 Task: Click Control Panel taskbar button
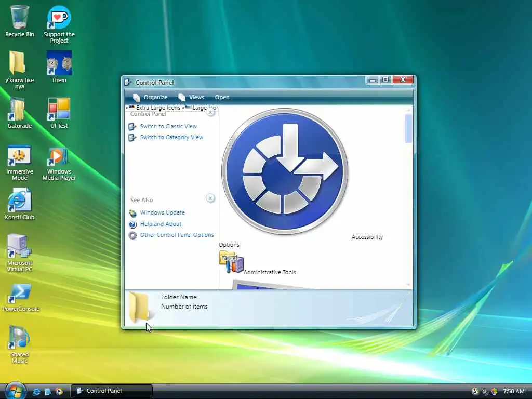tap(112, 391)
